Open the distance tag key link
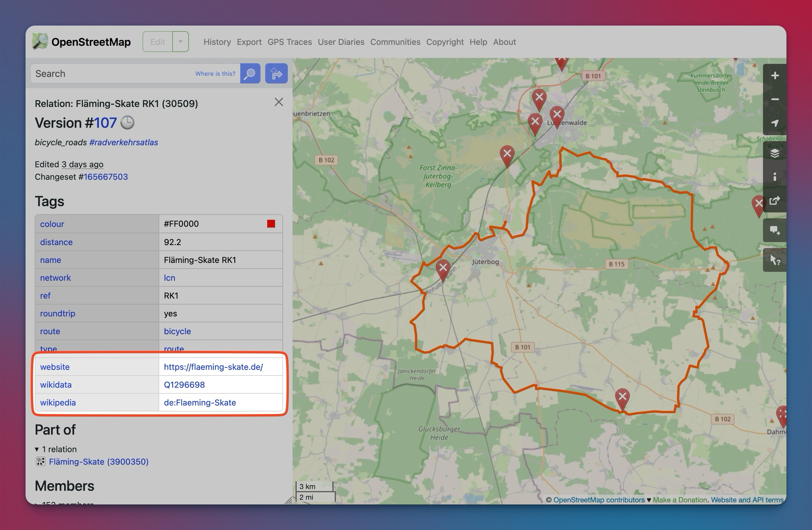812x530 pixels. point(56,242)
